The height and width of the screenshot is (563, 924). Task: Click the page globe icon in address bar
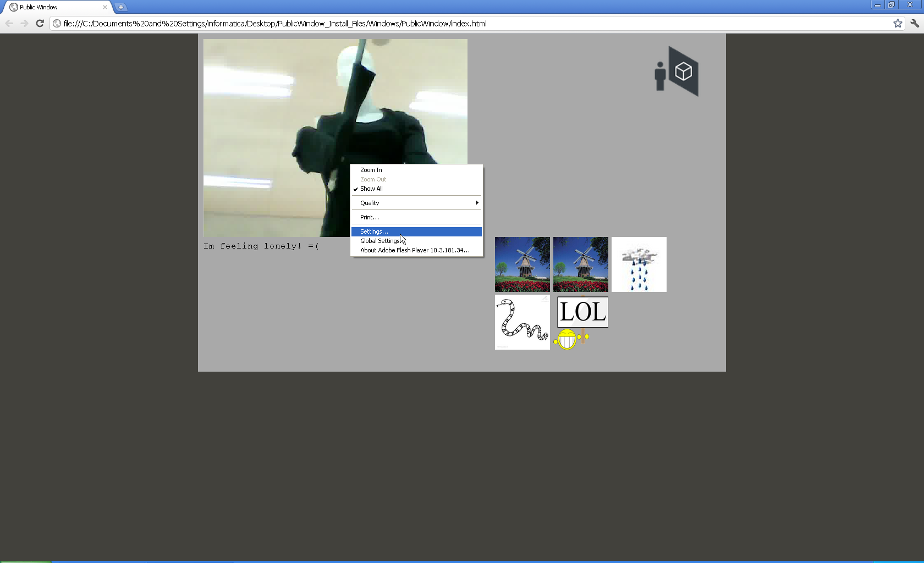(57, 24)
